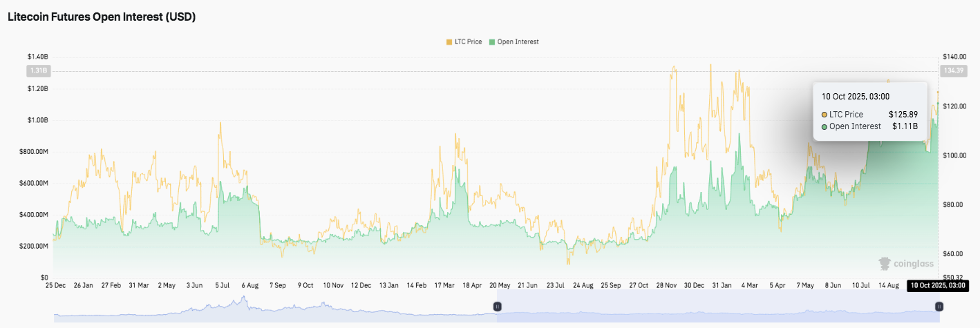Click the yellow LTC Price legend swatch

[x=449, y=42]
